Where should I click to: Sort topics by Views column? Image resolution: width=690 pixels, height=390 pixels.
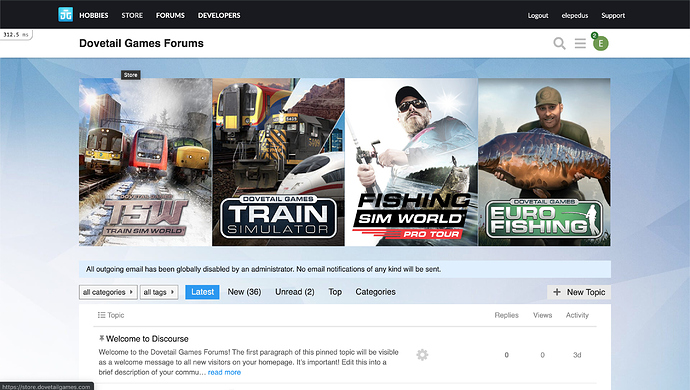(x=543, y=315)
